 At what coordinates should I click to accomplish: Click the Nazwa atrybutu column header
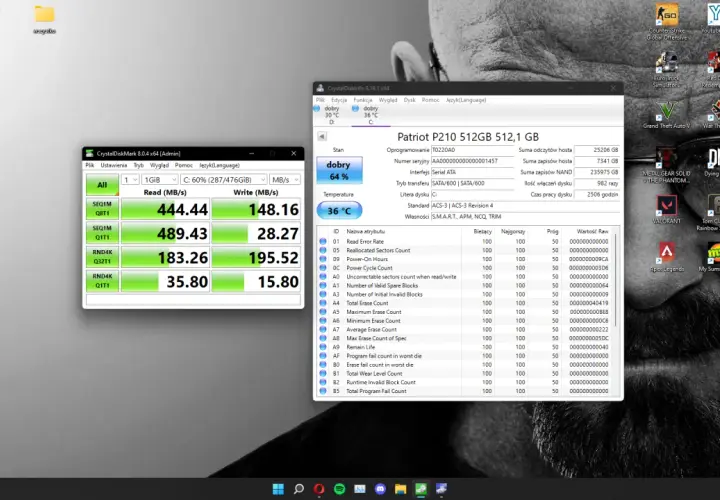coord(366,231)
